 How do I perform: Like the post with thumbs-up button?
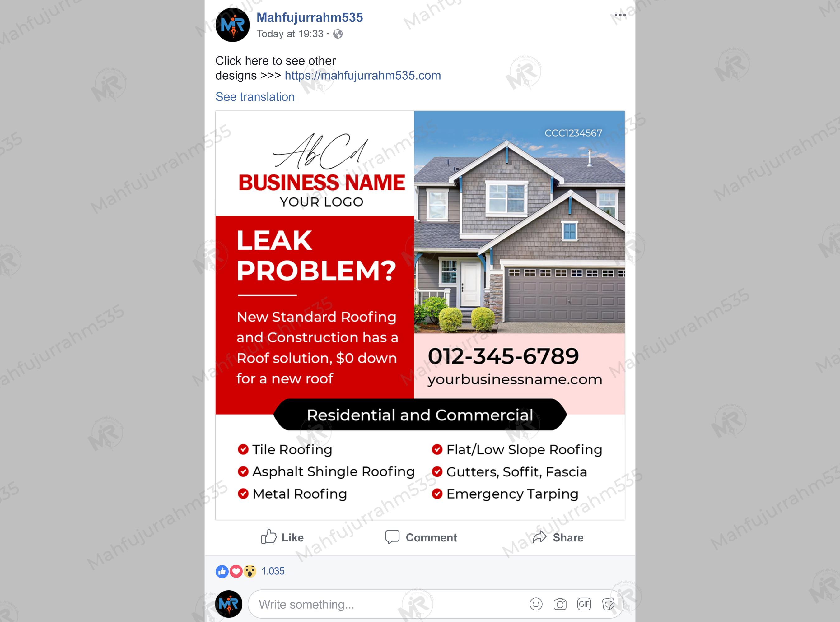point(282,537)
